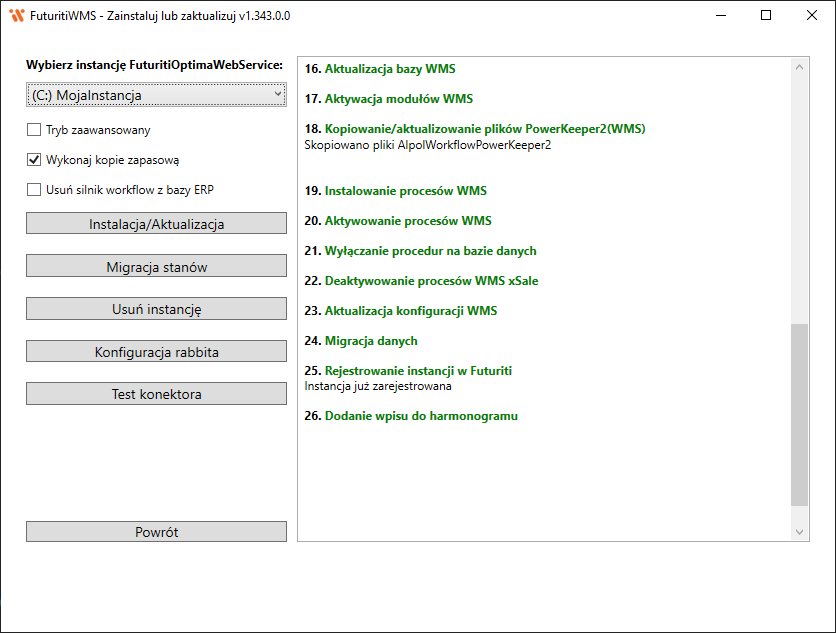Screen dimensions: 836x633
Task: Click the log panel scrollbar thumb
Action: [x=799, y=414]
